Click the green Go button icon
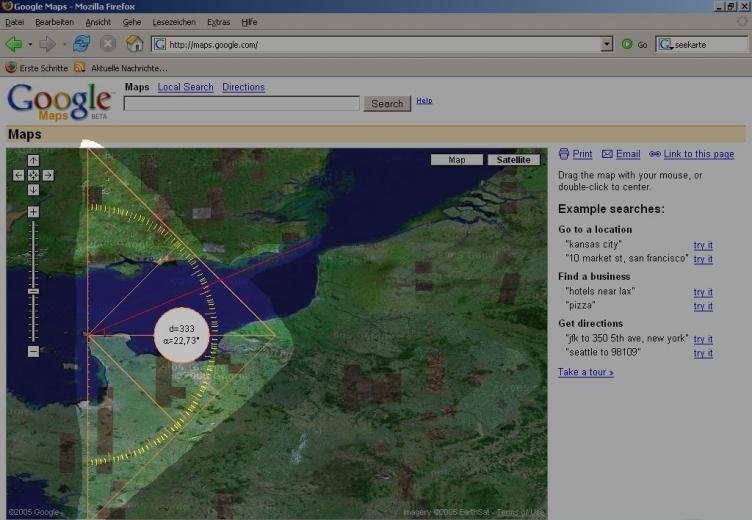Image resolution: width=752 pixels, height=520 pixels. (627, 44)
